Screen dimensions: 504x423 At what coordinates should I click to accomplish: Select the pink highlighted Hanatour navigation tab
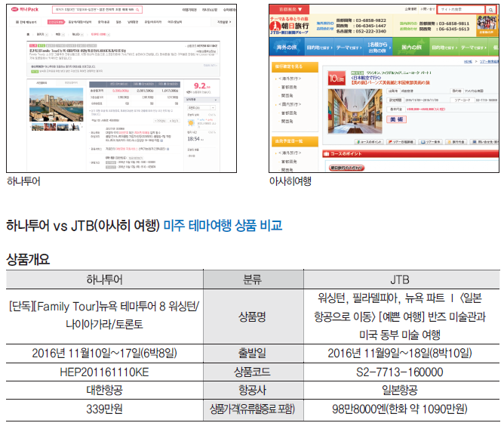pyautogui.click(x=57, y=22)
